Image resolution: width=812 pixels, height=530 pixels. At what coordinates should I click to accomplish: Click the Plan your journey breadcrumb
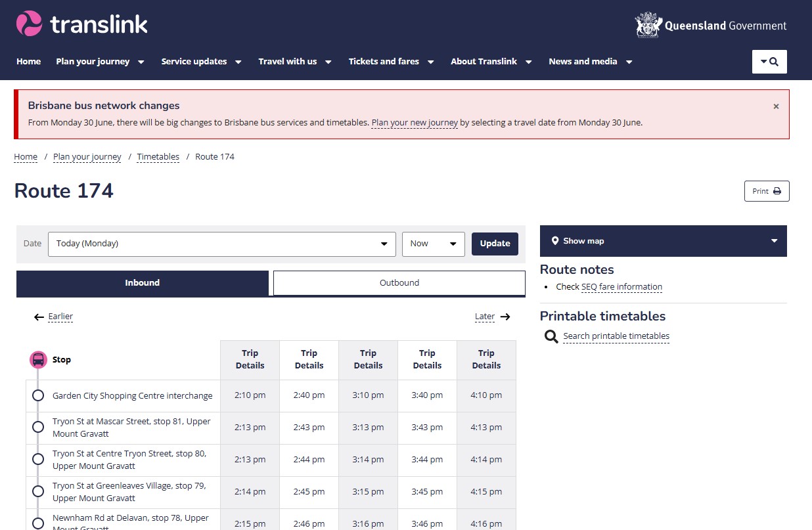[x=87, y=157]
